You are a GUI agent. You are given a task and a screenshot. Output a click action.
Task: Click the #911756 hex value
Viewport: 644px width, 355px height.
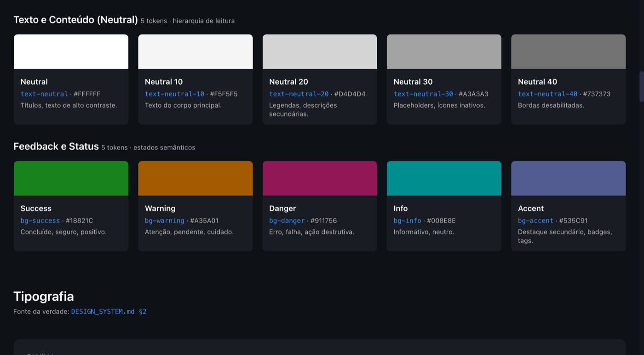pos(324,221)
